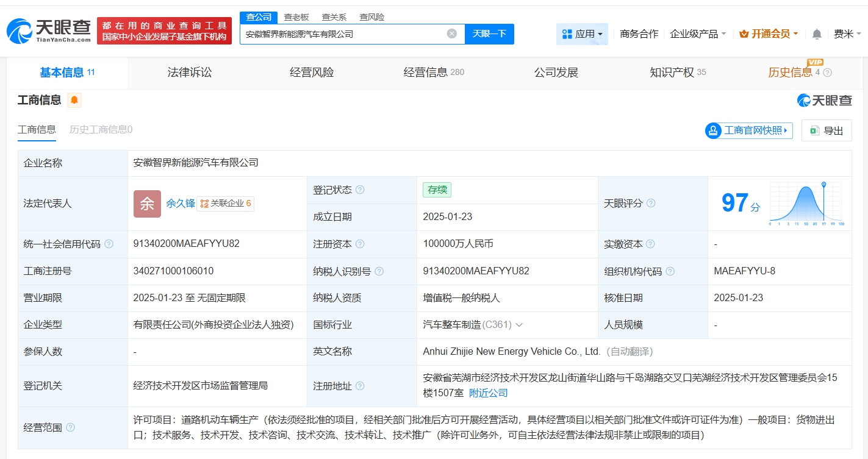Clear search box using the X icon
This screenshot has height=459, width=868.
point(451,34)
